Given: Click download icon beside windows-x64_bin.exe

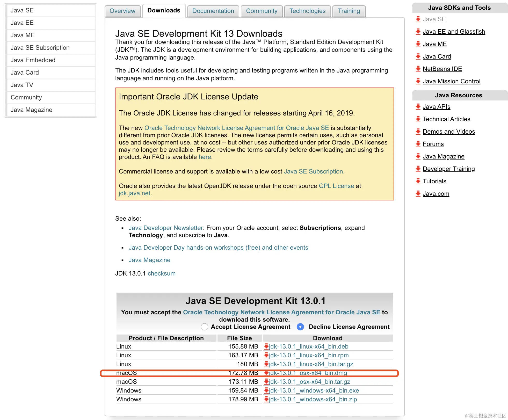Looking at the screenshot, I should tap(266, 390).
